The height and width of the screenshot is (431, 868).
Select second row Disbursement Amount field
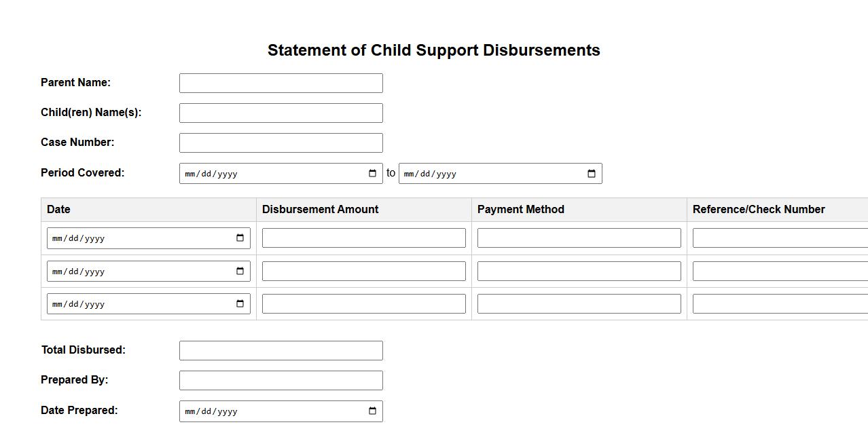coord(363,271)
